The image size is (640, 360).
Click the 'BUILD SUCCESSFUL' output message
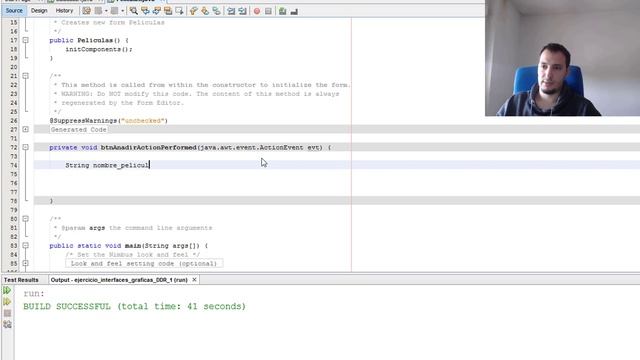point(135,307)
